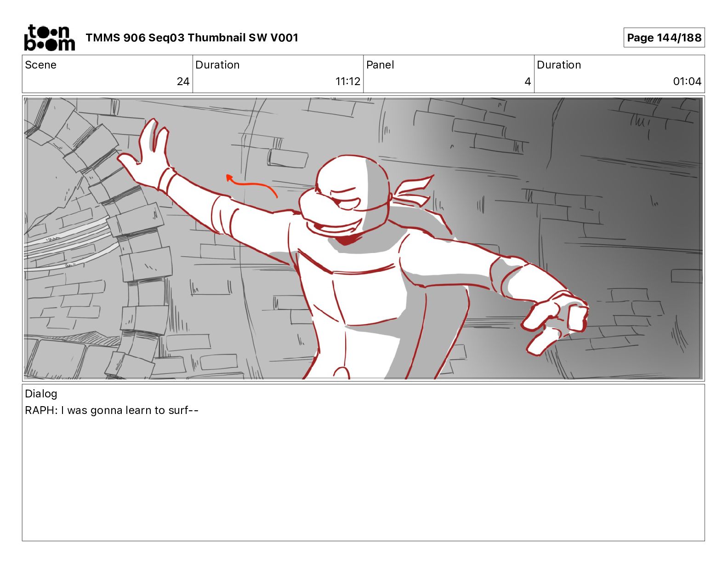This screenshot has width=728, height=563.
Task: Click the 'Page 144/188' box
Action: (x=664, y=38)
